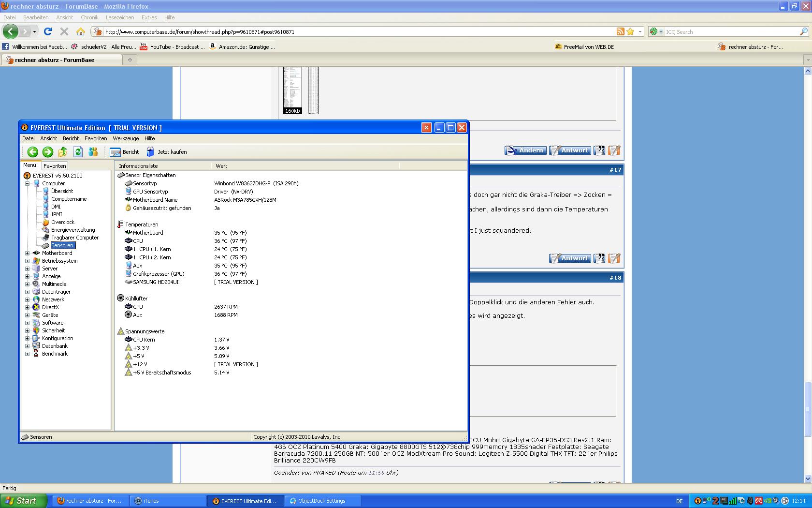Screen dimensions: 812x508
Task: Open ObjectDock Settings from taskbar
Action: 322,501
